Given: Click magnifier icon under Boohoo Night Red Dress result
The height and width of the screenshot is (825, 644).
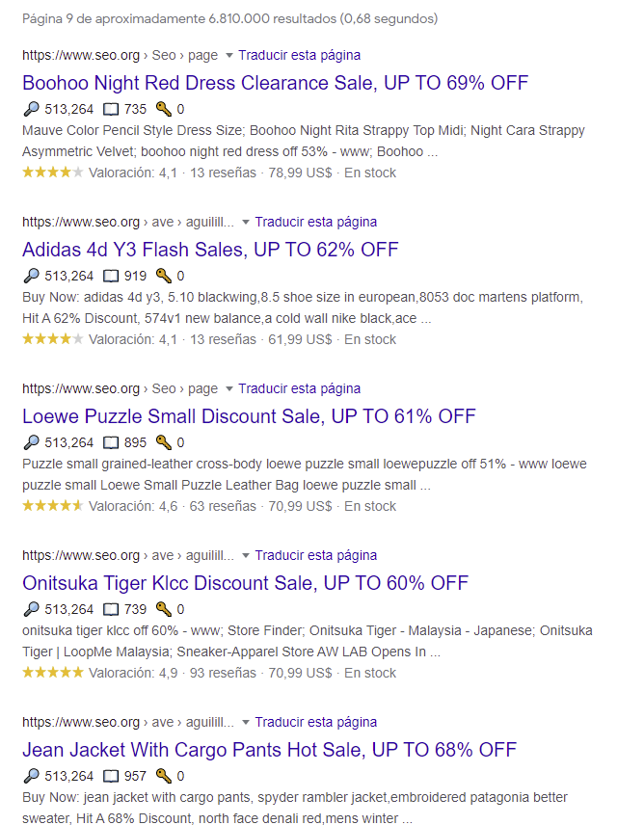Looking at the screenshot, I should tap(32, 109).
